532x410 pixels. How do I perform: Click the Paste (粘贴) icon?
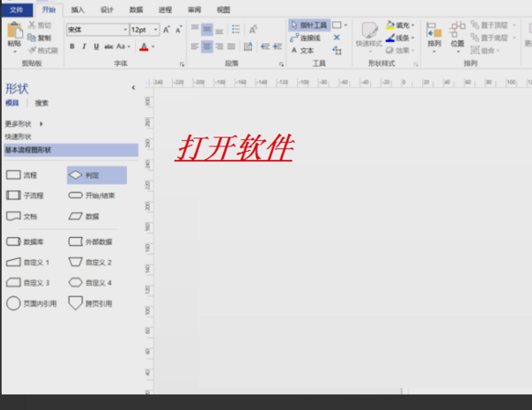coord(14,30)
